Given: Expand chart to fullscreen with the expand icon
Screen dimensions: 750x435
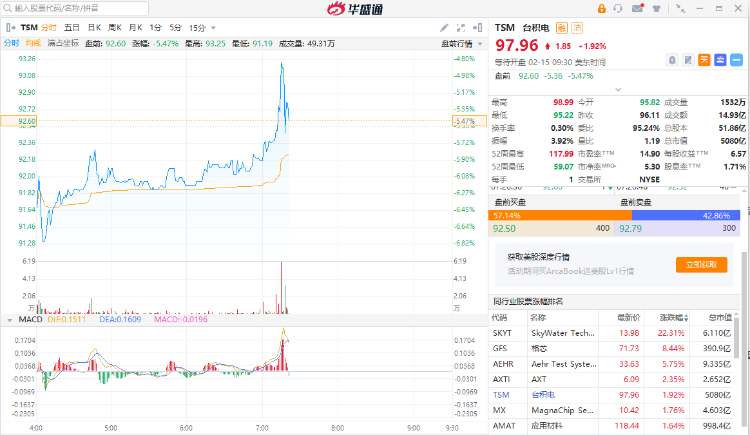Looking at the screenshot, I should (x=461, y=28).
